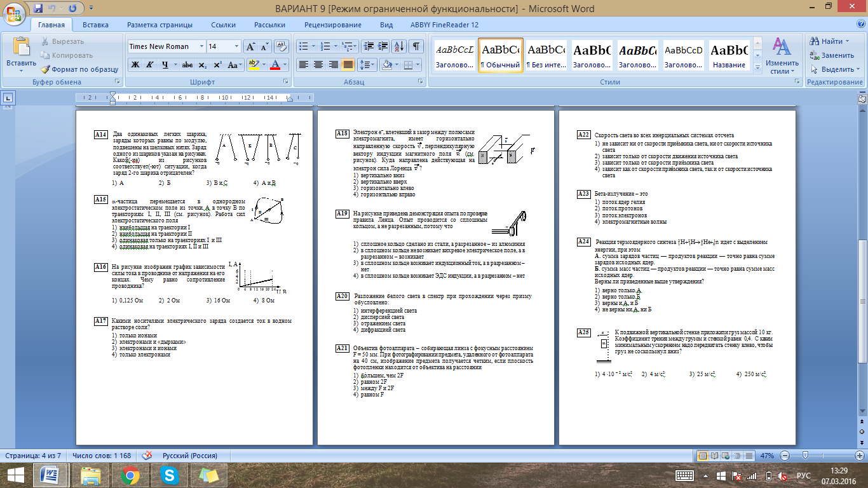The image size is (868, 488).
Task: Toggle print layout view in status bar
Action: (703, 456)
